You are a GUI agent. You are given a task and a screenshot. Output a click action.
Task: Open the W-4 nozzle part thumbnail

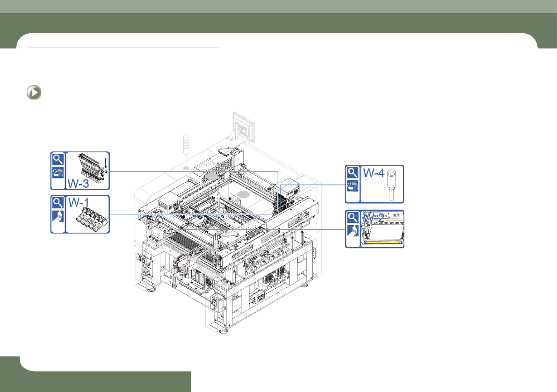pyautogui.click(x=391, y=185)
